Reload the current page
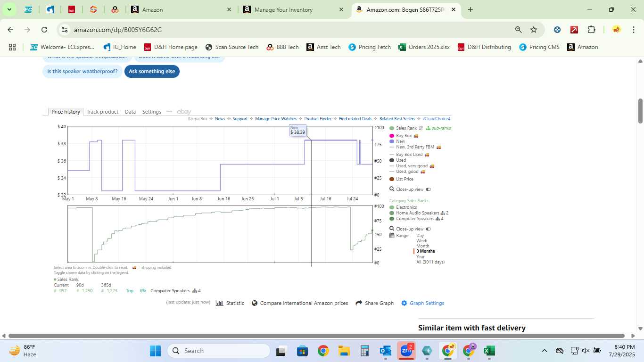Viewport: 644px width, 362px height. coord(44,30)
